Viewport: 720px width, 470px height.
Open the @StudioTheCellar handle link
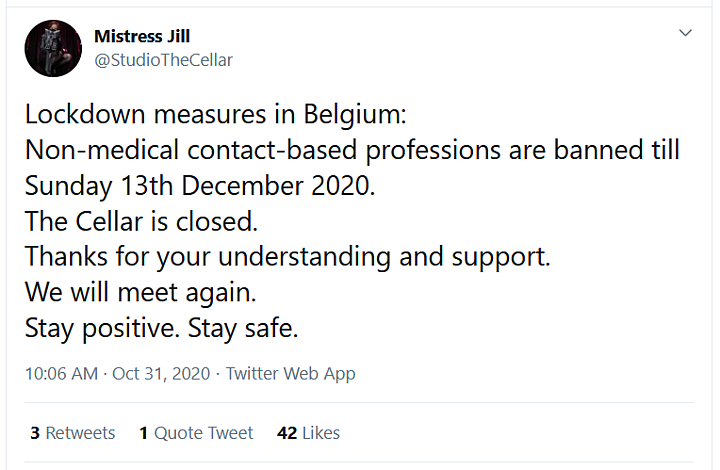tap(163, 60)
